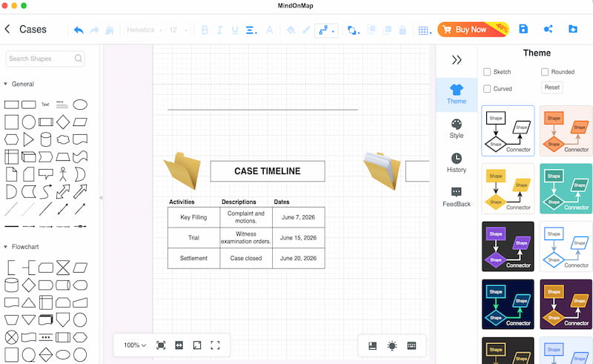The image size is (593, 364).
Task: Switch to the Theme tab
Action: click(x=457, y=95)
